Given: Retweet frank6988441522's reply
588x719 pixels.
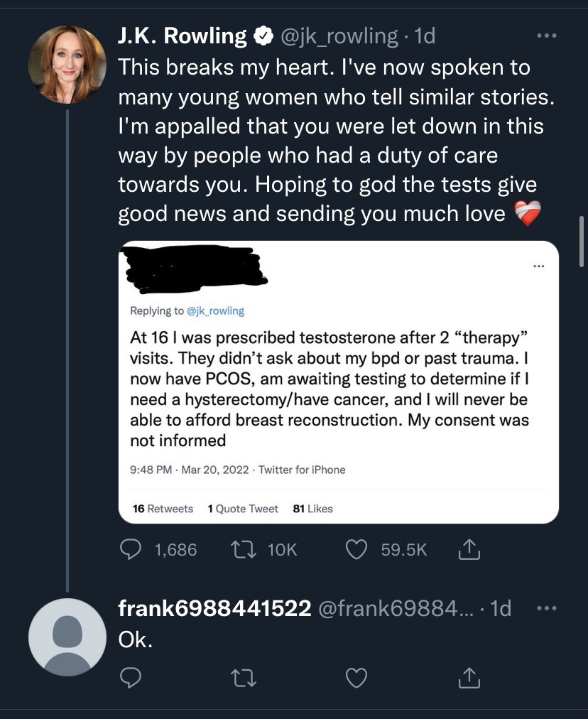Looking at the screenshot, I should pyautogui.click(x=243, y=679).
